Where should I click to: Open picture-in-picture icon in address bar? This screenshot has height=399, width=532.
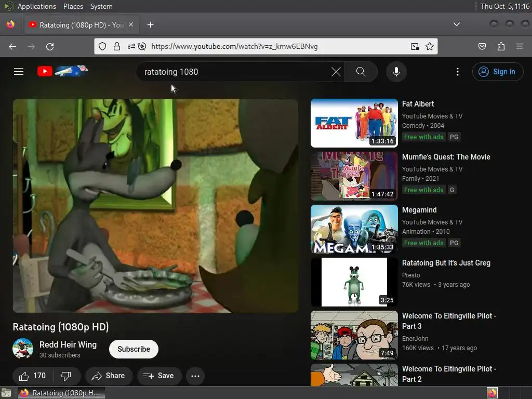pyautogui.click(x=415, y=46)
